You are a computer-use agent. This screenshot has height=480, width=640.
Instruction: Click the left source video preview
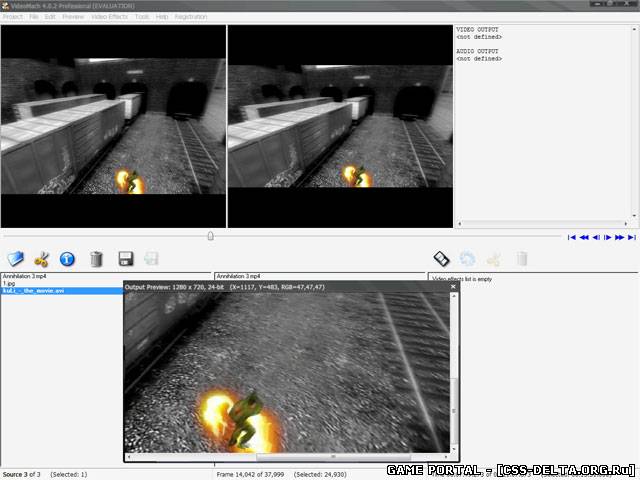pyautogui.click(x=113, y=126)
